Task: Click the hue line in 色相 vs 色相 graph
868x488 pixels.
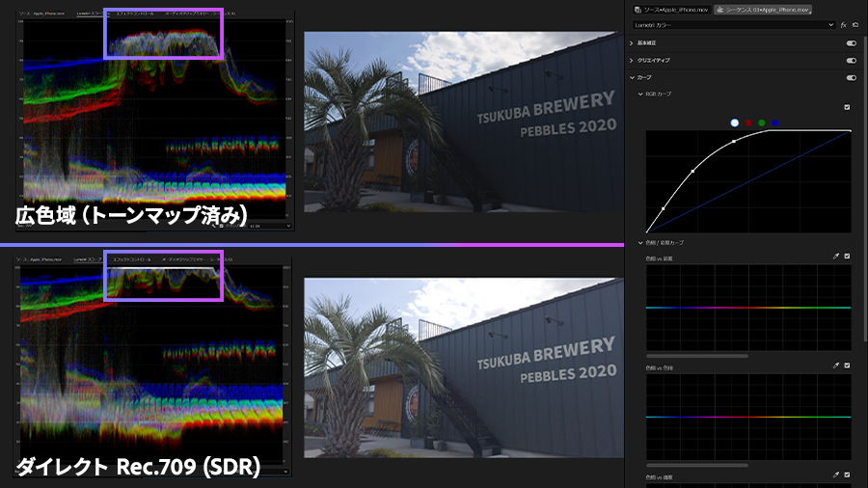Action: (748, 417)
